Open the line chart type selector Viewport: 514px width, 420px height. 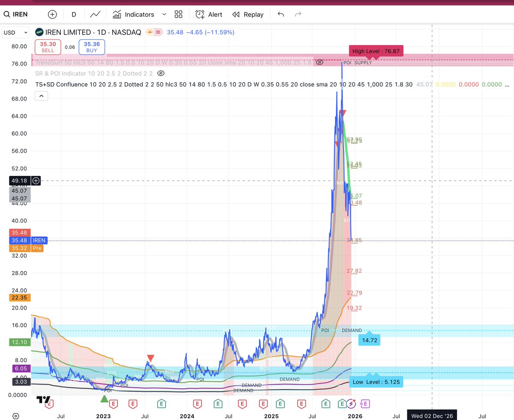point(95,14)
